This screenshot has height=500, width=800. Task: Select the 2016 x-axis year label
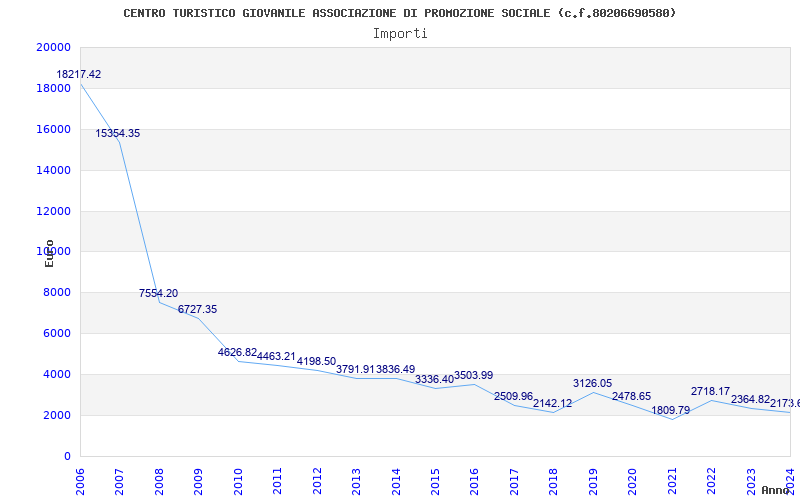point(474,482)
